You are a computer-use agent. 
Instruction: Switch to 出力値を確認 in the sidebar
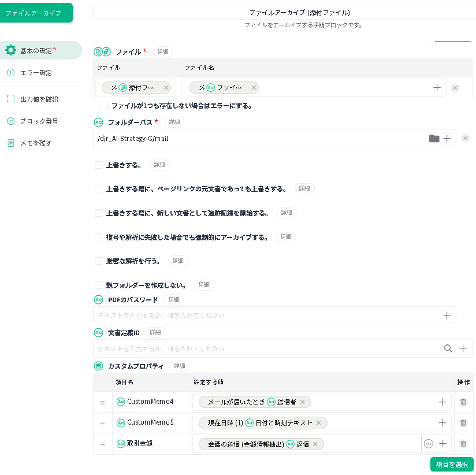39,99
